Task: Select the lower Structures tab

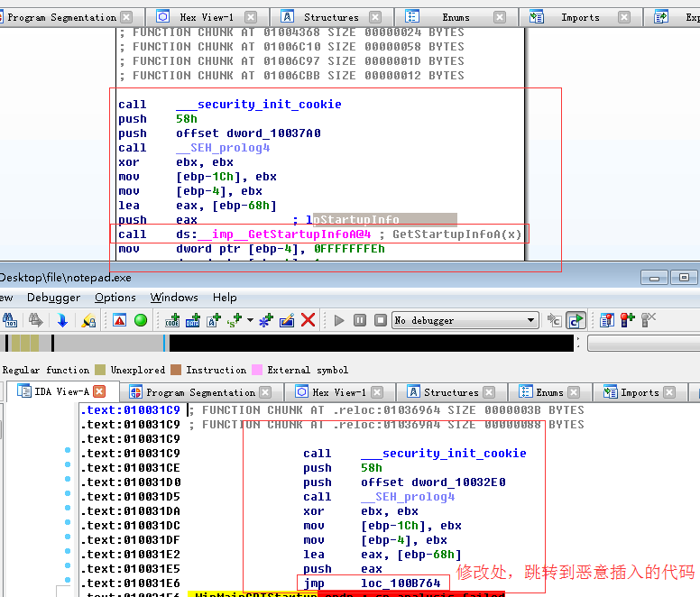Action: click(450, 392)
